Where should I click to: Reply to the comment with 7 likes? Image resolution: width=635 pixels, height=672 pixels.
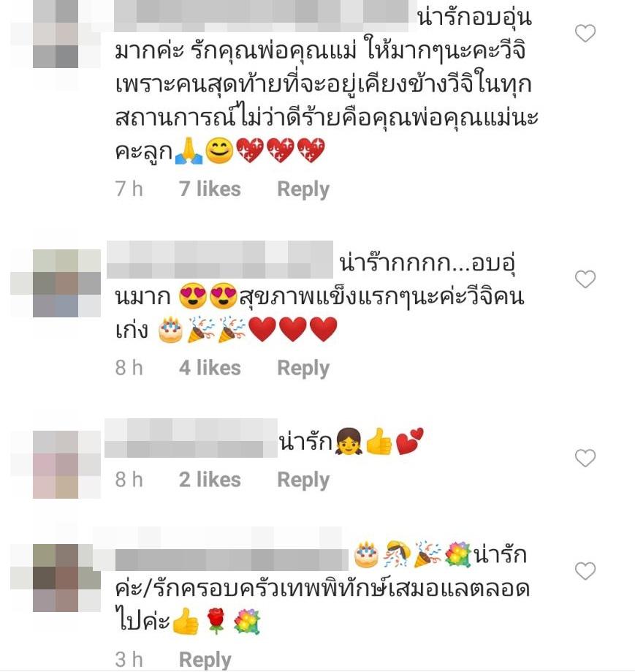(303, 189)
